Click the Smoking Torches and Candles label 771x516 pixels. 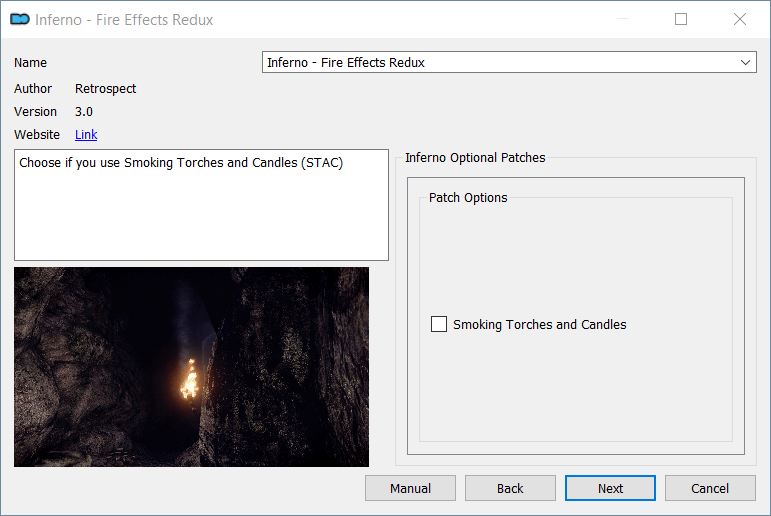(x=539, y=325)
